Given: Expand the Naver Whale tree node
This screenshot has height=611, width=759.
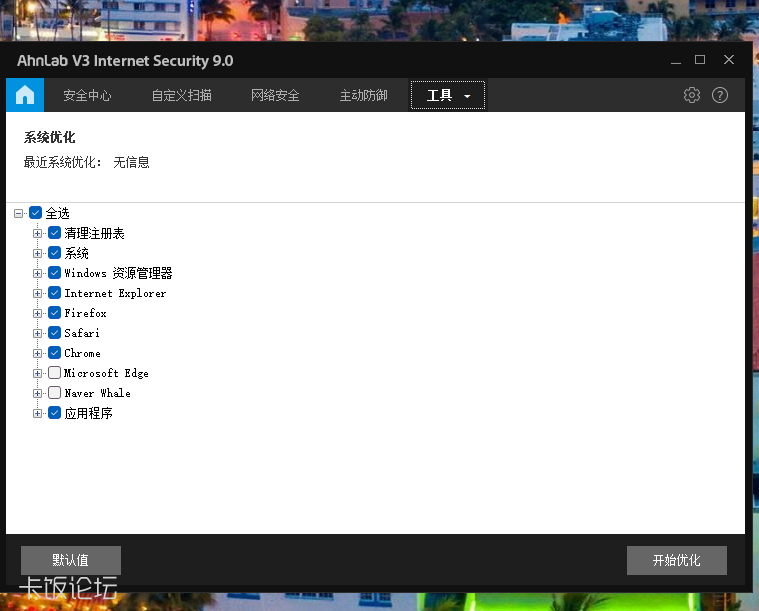Looking at the screenshot, I should pos(37,393).
